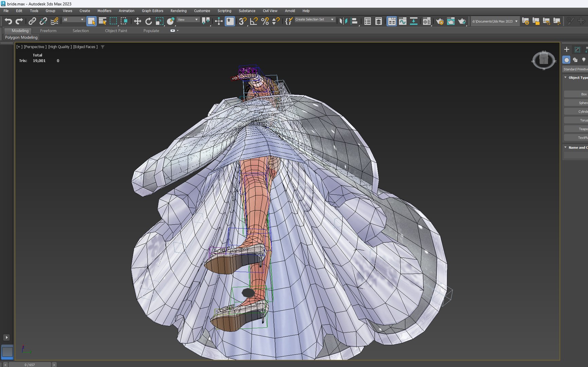Open the Curve Editor
588x367 pixels.
(403, 21)
